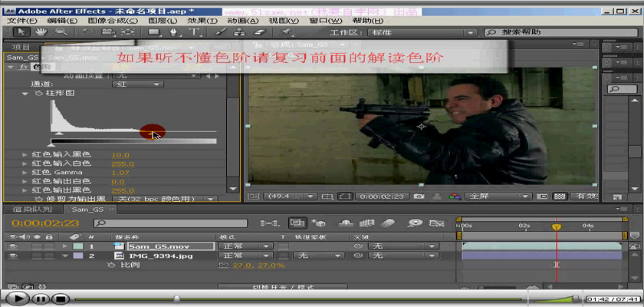The image size is (644, 307).
Task: Toggle the 修剪为输出黑 stopwatch
Action: point(39,199)
